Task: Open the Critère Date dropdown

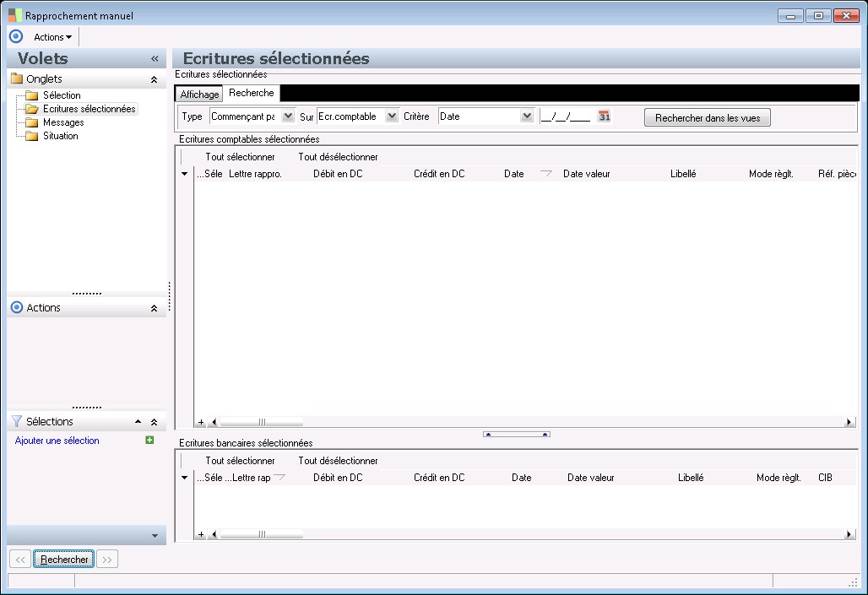Action: (x=526, y=116)
